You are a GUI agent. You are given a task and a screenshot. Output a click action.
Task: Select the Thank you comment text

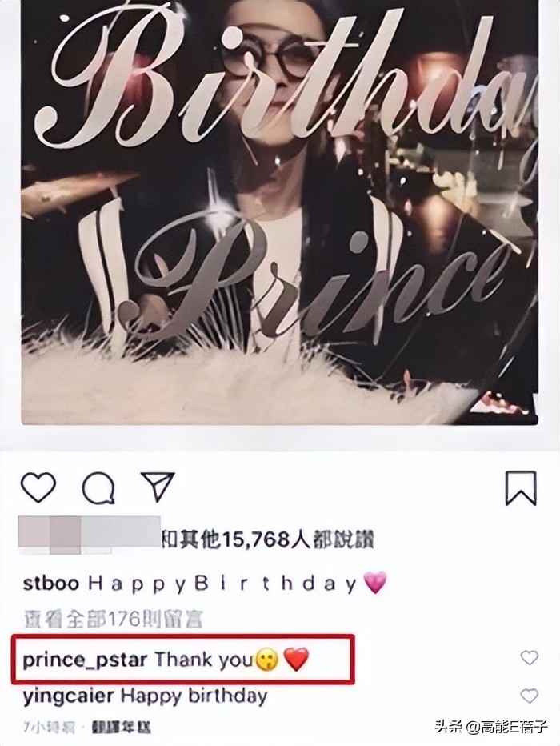coord(203,660)
